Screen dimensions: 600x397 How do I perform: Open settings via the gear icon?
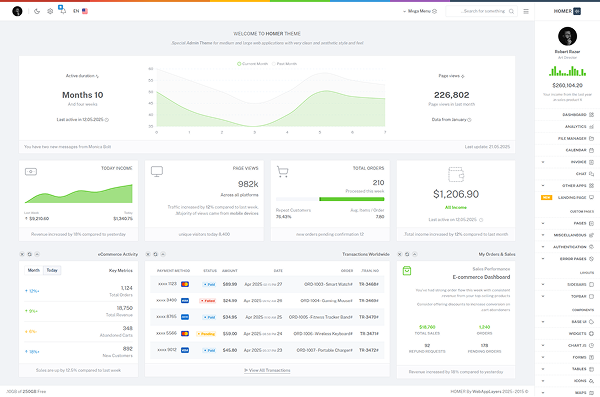pos(50,11)
